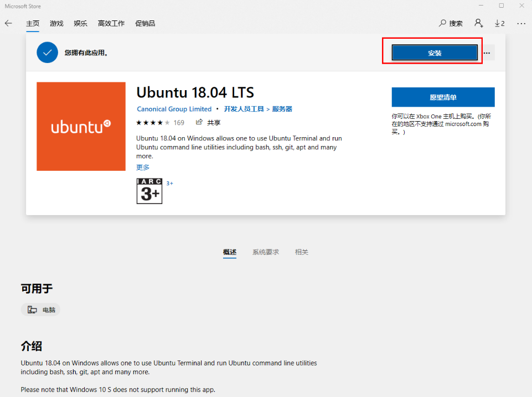Select the 相关 section tab

[x=301, y=252]
